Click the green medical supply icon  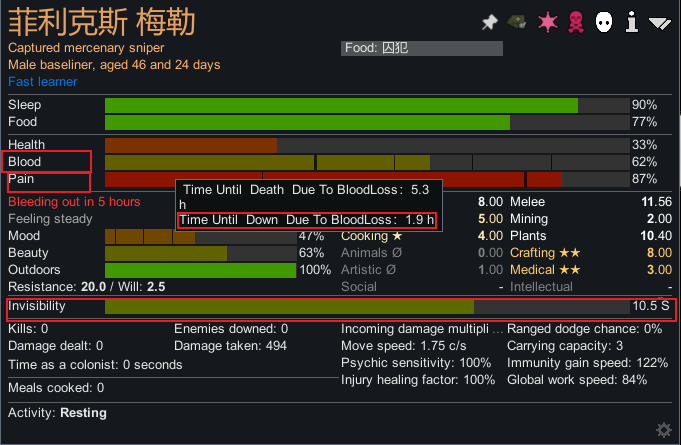pos(518,22)
